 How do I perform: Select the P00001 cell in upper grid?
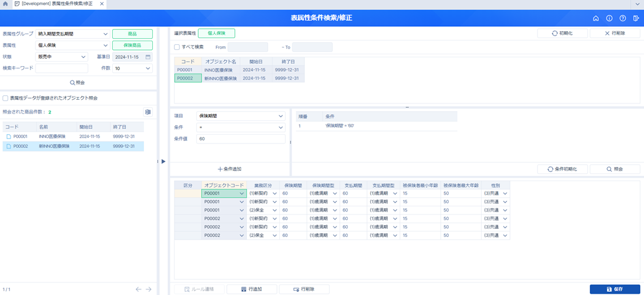click(188, 70)
